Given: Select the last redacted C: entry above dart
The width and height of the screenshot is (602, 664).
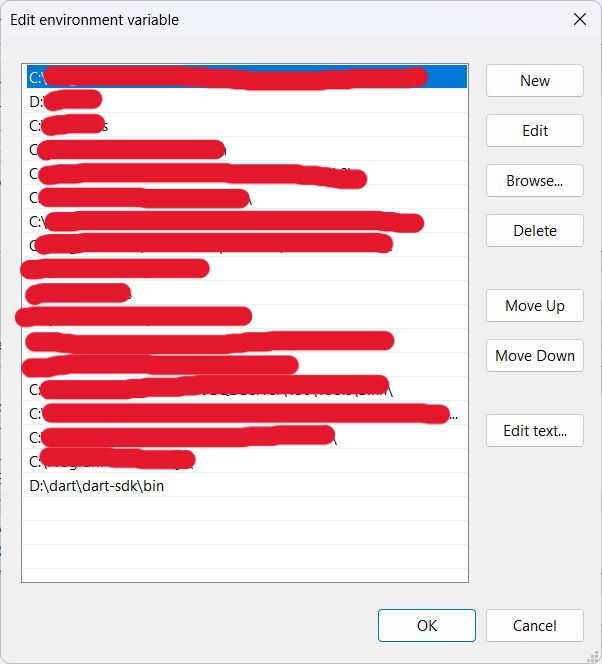Looking at the screenshot, I should click(245, 461).
